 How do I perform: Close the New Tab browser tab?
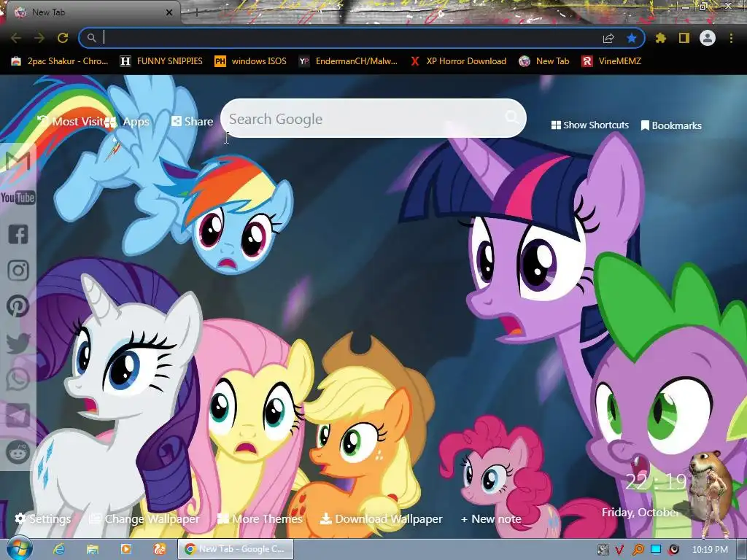[x=169, y=13]
